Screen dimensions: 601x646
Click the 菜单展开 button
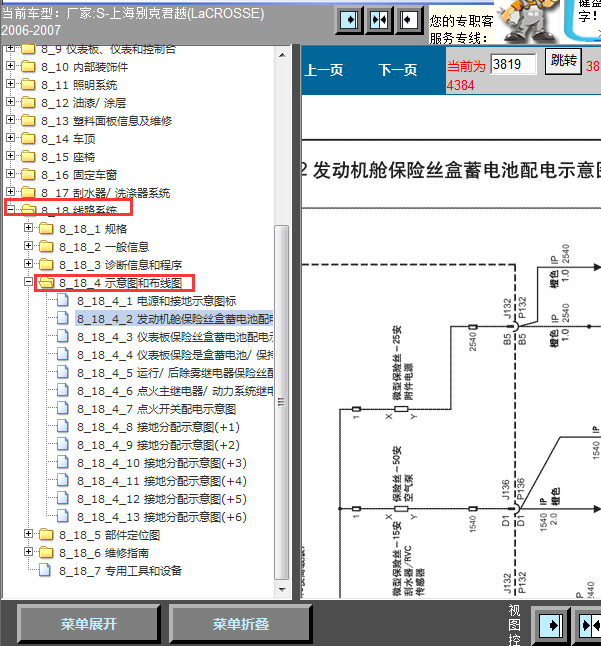pos(89,624)
